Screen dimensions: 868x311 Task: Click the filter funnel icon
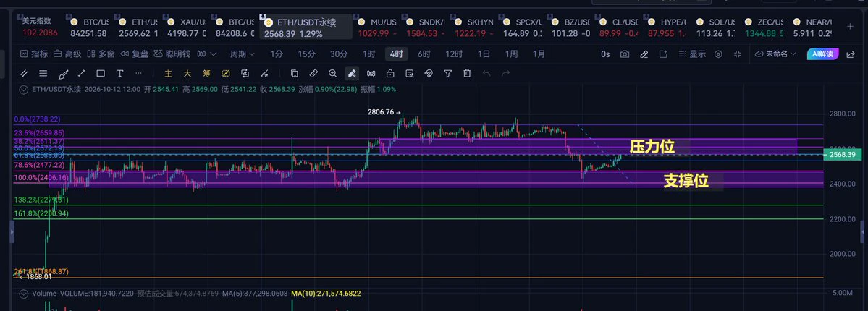pyautogui.click(x=448, y=73)
